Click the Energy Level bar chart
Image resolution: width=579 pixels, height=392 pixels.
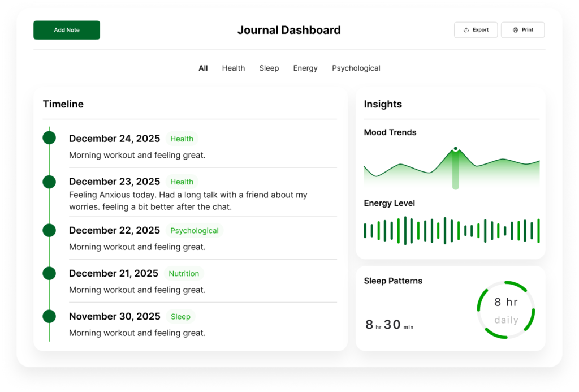click(451, 231)
